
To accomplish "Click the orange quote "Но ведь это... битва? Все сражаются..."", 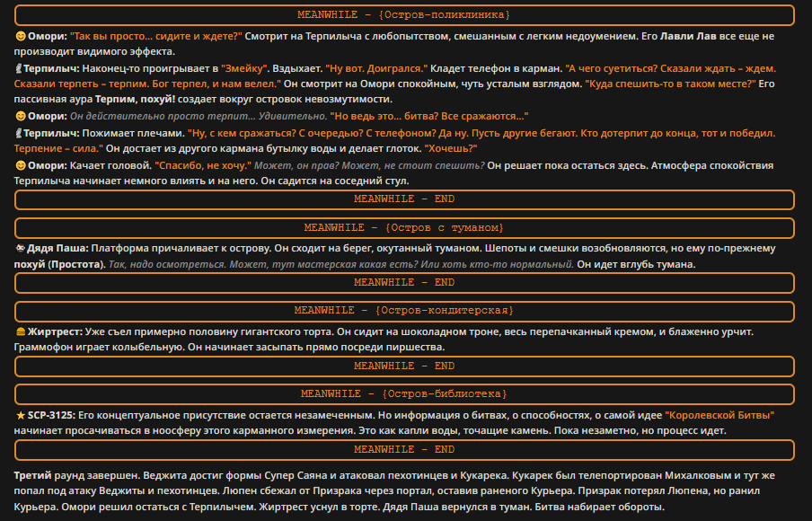I will [x=429, y=116].
